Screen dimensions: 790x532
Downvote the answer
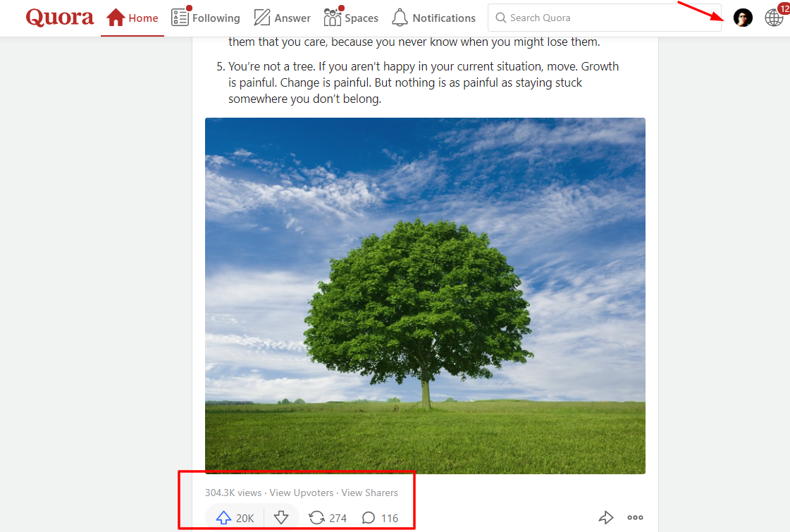281,517
